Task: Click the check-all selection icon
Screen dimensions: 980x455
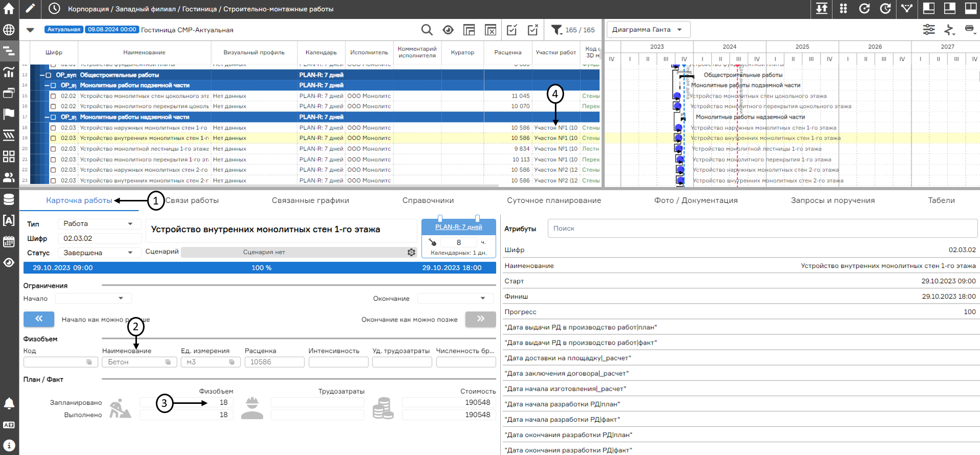Action: pos(511,30)
